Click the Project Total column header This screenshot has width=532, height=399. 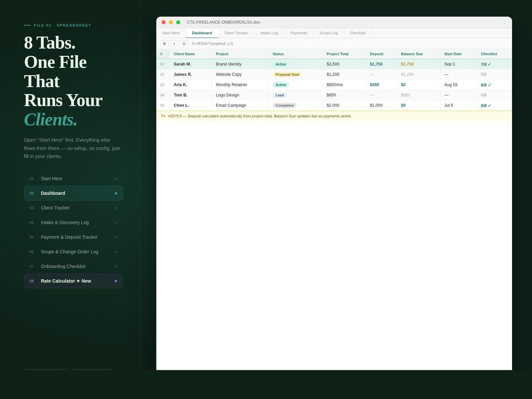pos(344,54)
